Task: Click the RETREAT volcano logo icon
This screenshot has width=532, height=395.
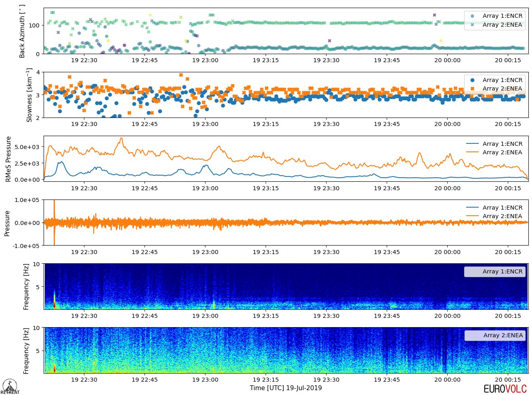Action: click(x=10, y=386)
